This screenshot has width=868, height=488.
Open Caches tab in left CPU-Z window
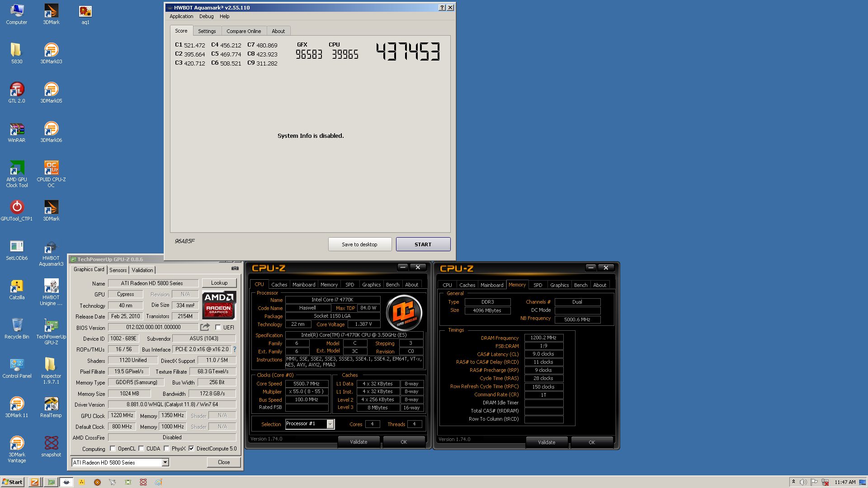tap(279, 285)
